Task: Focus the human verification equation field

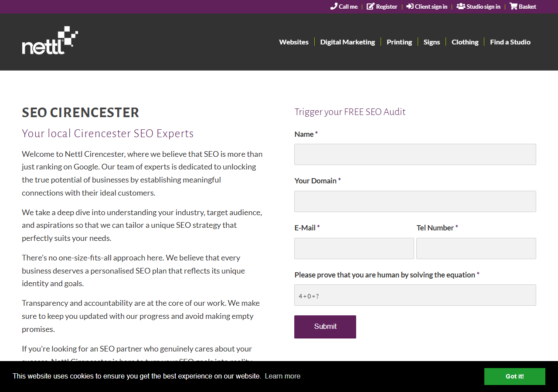Action: (x=415, y=295)
